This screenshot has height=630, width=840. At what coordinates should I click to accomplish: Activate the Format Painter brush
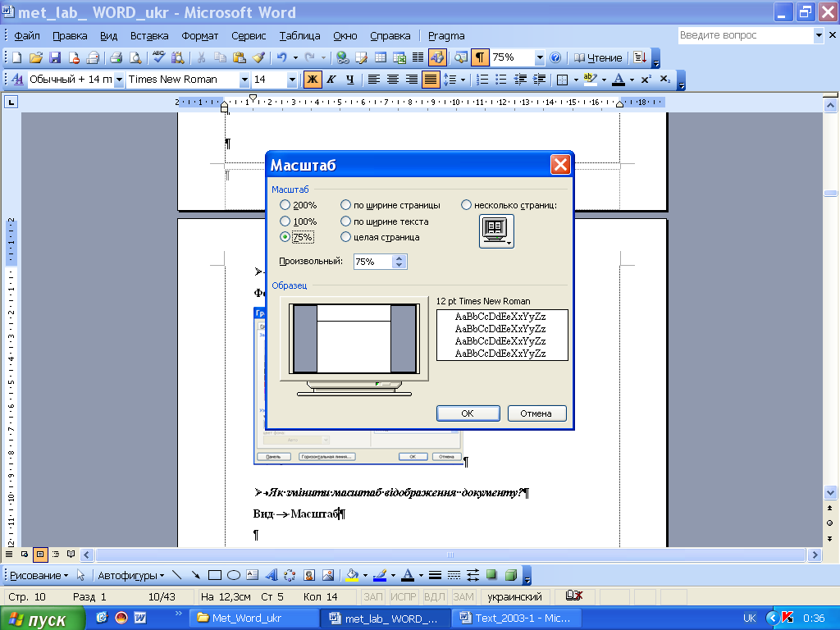258,57
